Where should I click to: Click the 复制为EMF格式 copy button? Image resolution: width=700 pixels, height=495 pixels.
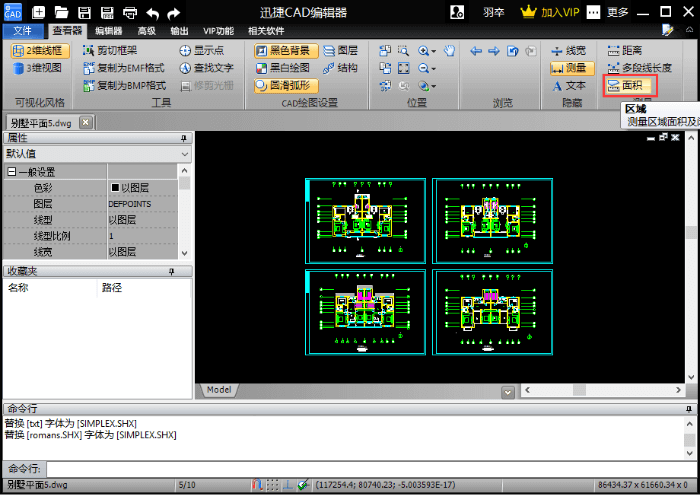(123, 68)
